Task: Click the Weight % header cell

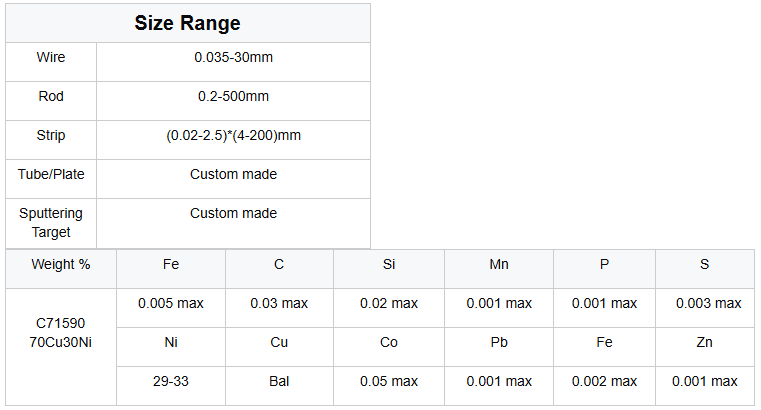Action: [x=61, y=265]
